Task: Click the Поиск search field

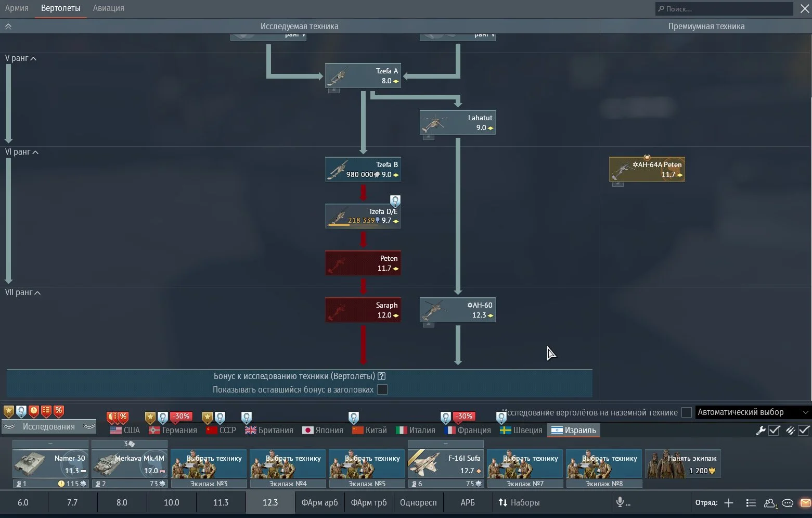Action: 723,9
